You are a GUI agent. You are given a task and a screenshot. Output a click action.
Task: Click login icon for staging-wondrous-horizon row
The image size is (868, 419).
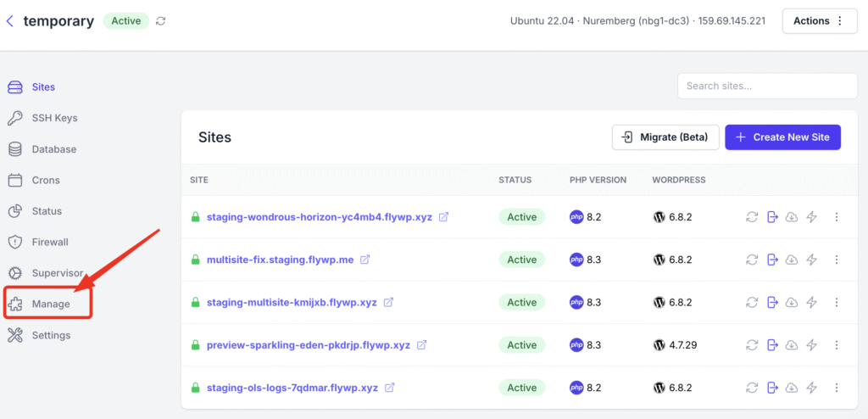(x=772, y=217)
